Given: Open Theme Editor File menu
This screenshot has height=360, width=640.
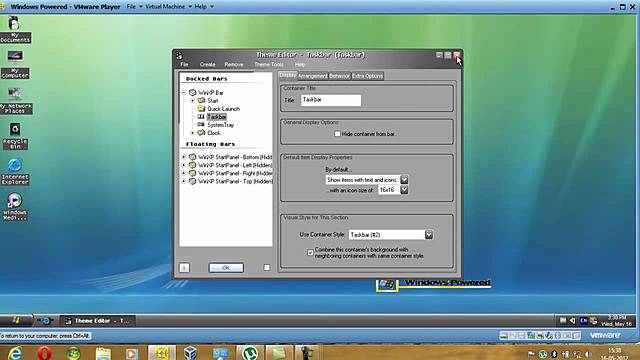Looking at the screenshot, I should [x=184, y=64].
